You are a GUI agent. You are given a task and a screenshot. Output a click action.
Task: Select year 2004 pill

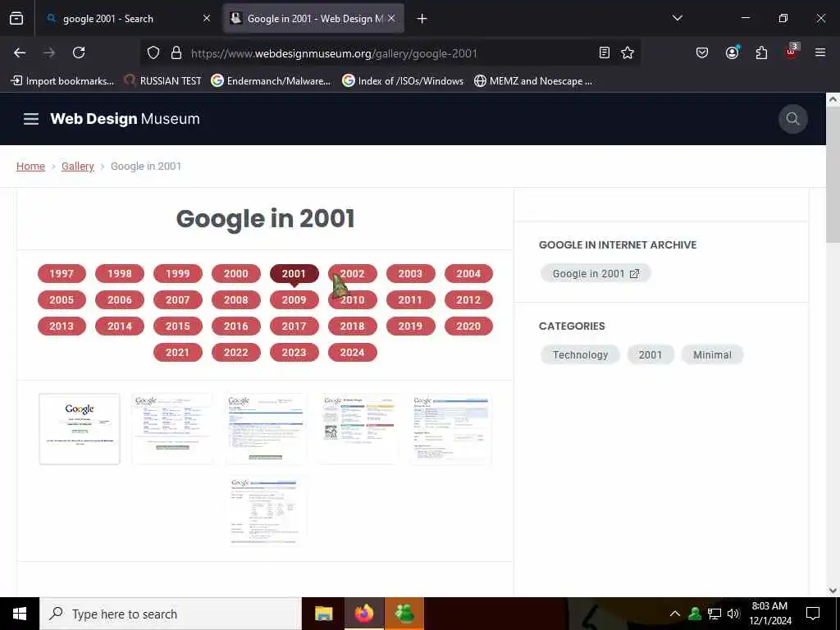[468, 274]
